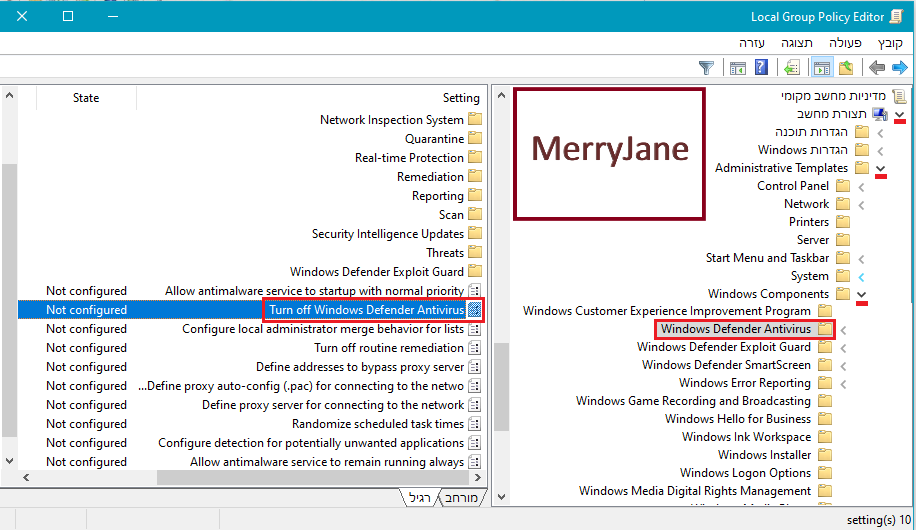Toggle the Show/Hide Console Tree icon
This screenshot has width=916, height=530.
click(x=822, y=68)
